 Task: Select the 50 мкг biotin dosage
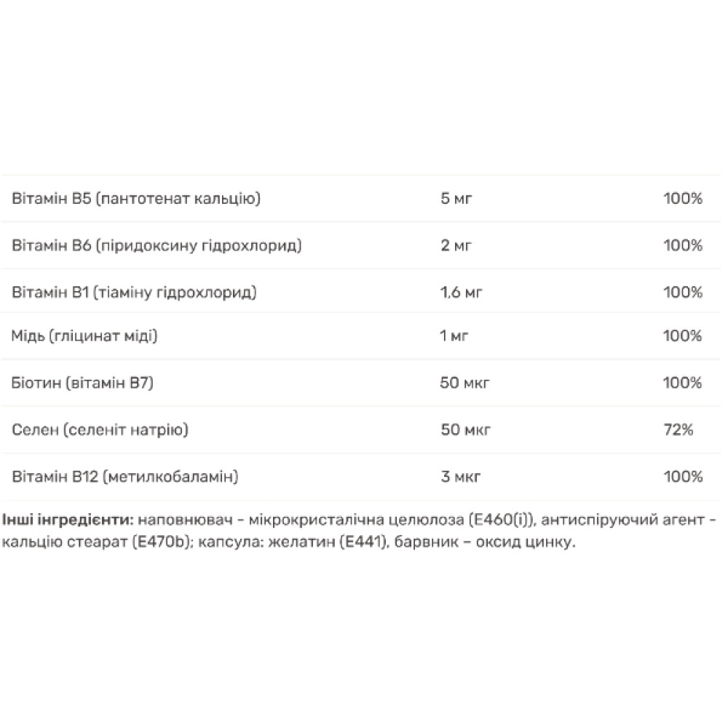pos(464,383)
